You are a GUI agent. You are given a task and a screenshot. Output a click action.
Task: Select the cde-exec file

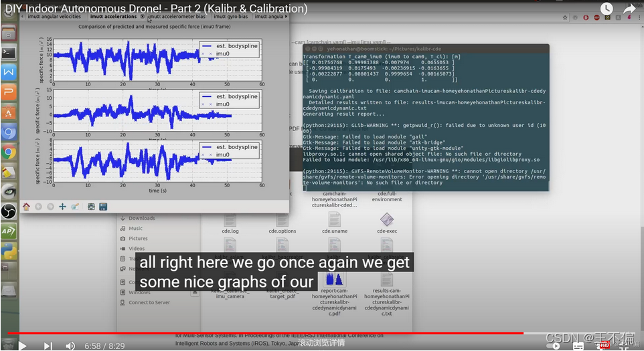click(387, 223)
